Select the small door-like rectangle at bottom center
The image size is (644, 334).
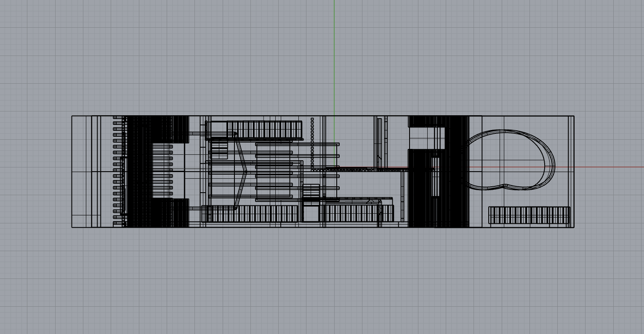[x=311, y=213]
